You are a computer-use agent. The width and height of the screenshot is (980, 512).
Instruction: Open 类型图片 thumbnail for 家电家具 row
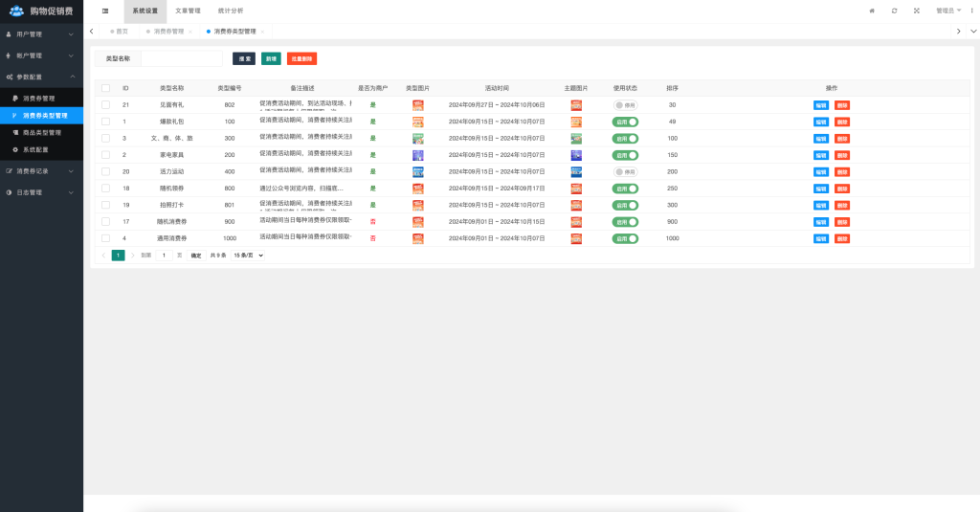(417, 155)
